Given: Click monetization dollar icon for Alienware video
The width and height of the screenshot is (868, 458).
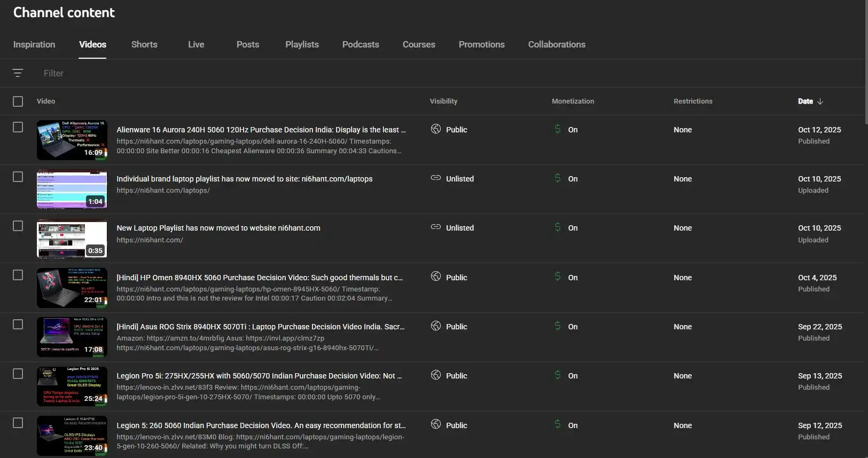Looking at the screenshot, I should [558, 129].
